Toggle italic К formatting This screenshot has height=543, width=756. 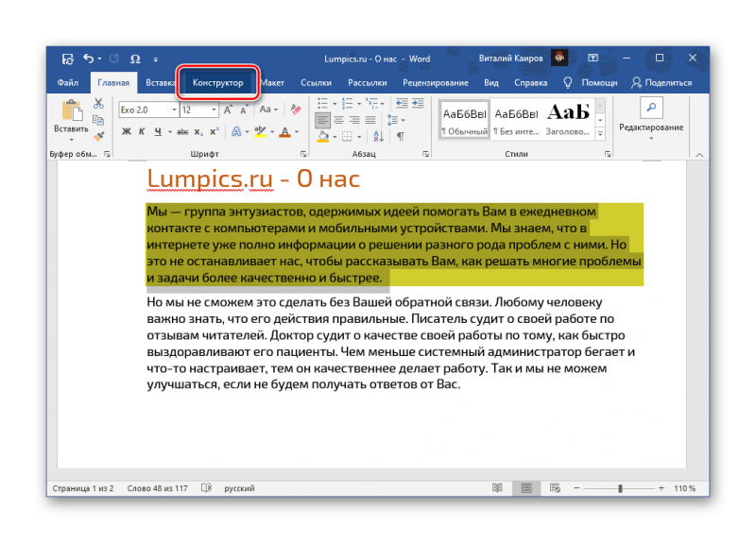click(142, 131)
